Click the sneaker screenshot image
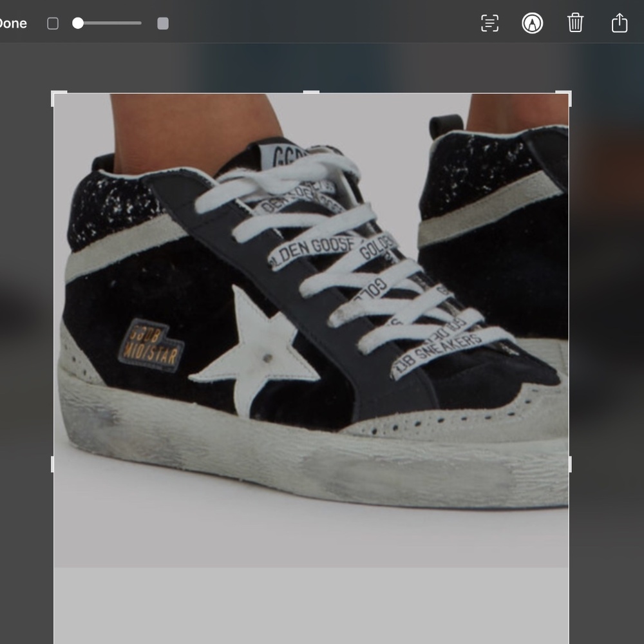The height and width of the screenshot is (644, 644). coord(311,330)
